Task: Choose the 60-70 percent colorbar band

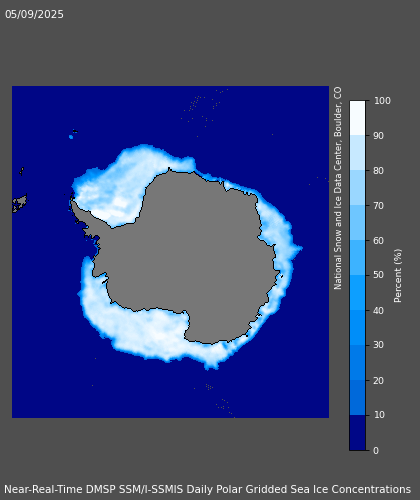Action: pos(357,223)
